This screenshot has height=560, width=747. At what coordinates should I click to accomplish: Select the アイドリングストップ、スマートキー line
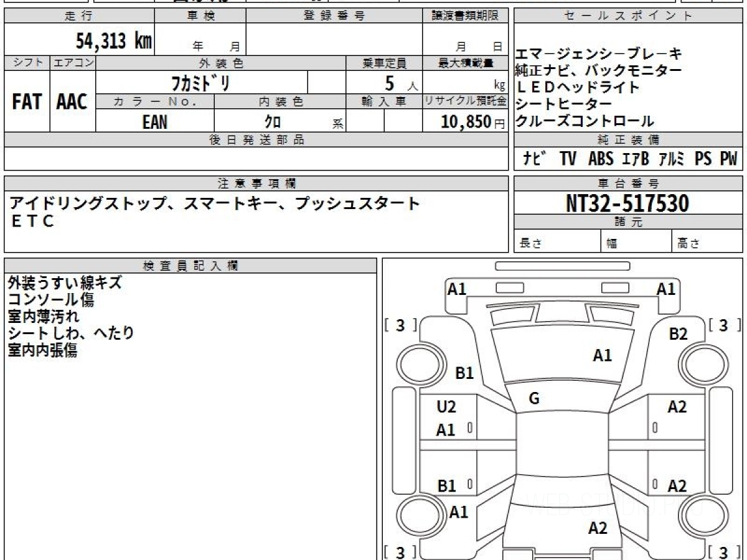click(215, 203)
